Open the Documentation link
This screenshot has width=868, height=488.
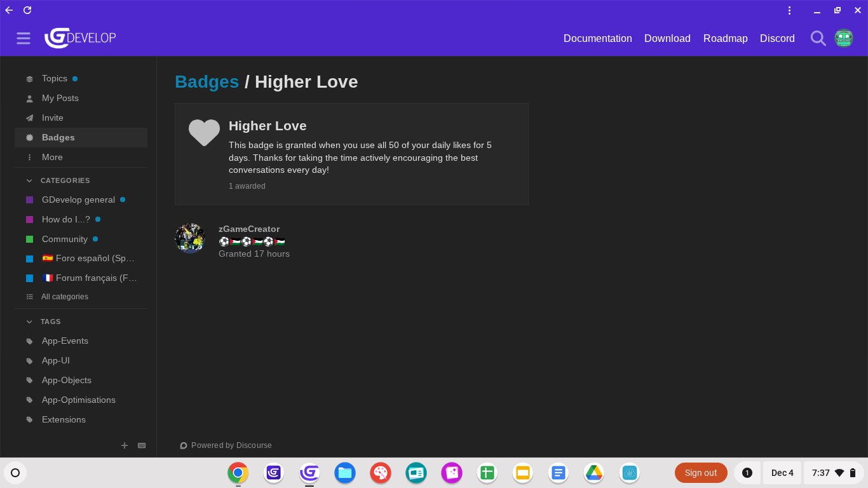point(597,38)
